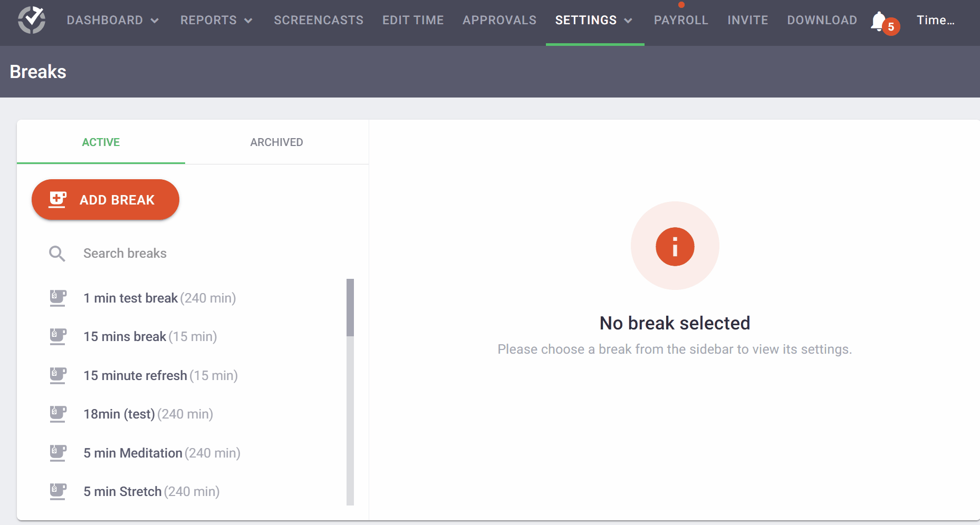Click the break icon beside '15 mins break'

[58, 336]
